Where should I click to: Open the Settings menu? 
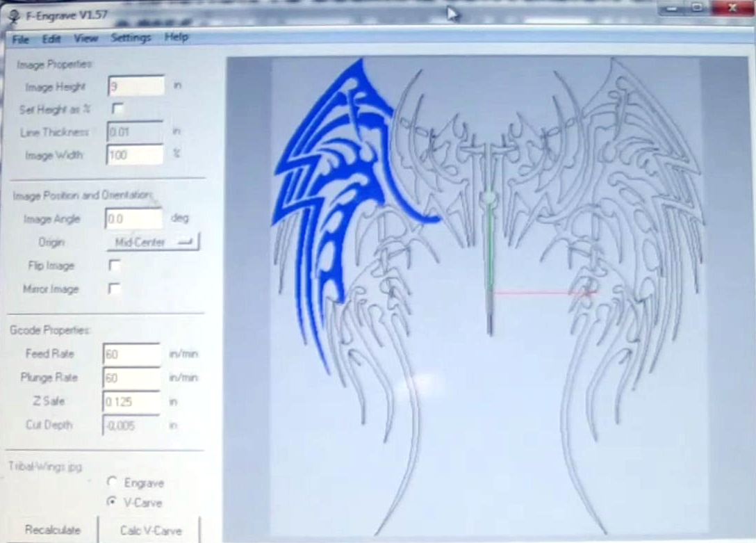131,38
